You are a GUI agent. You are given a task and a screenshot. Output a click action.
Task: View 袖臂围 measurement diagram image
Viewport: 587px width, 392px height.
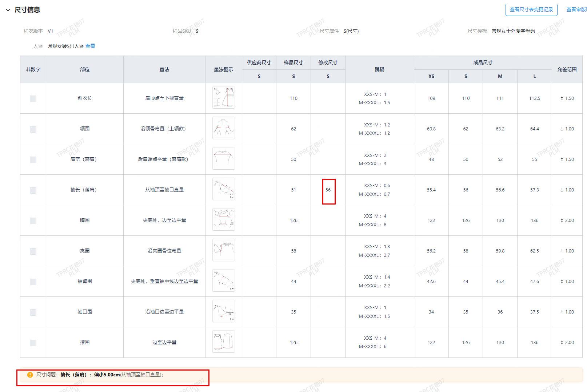coord(223,281)
